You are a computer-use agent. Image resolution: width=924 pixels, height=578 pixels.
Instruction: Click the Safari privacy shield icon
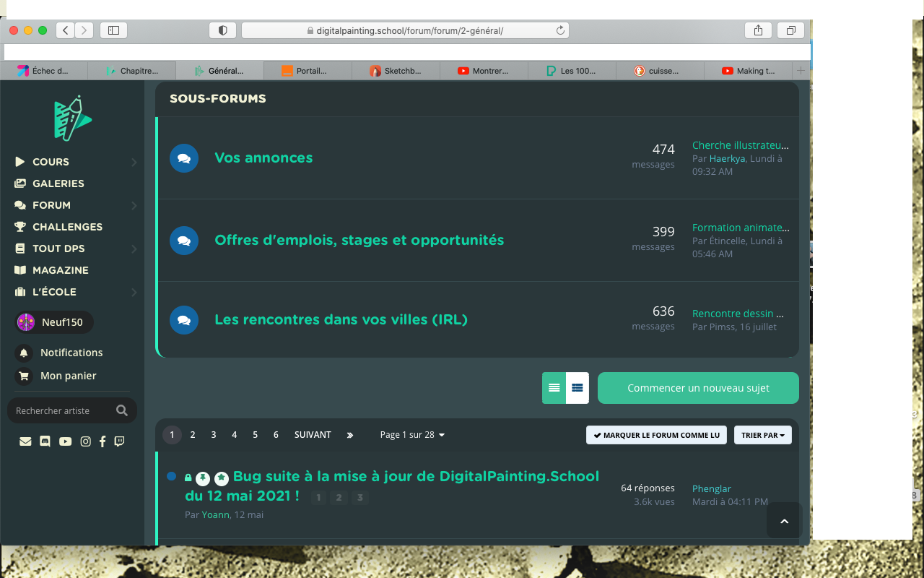click(222, 30)
